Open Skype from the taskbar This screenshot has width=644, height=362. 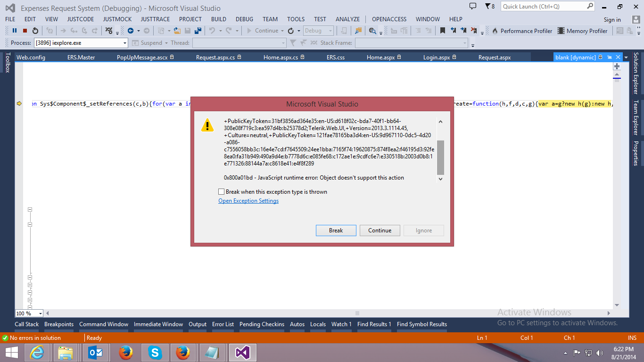155,352
